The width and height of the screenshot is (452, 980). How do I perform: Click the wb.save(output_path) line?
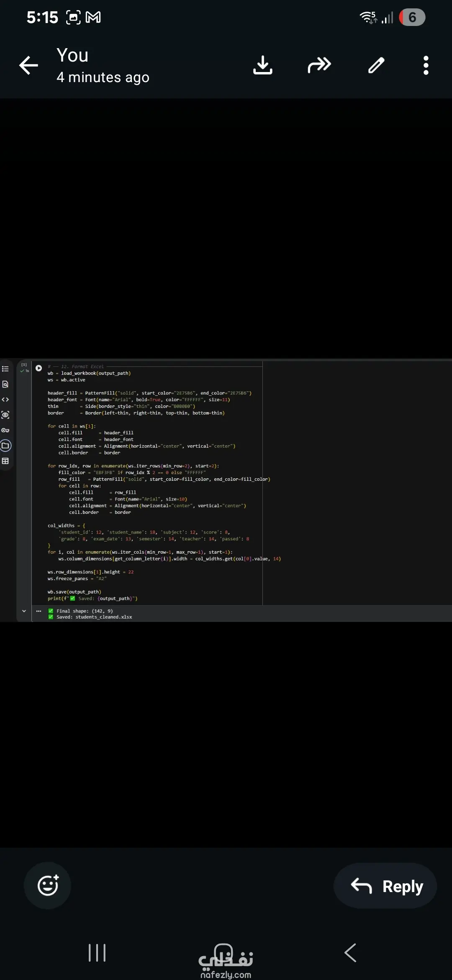point(74,592)
